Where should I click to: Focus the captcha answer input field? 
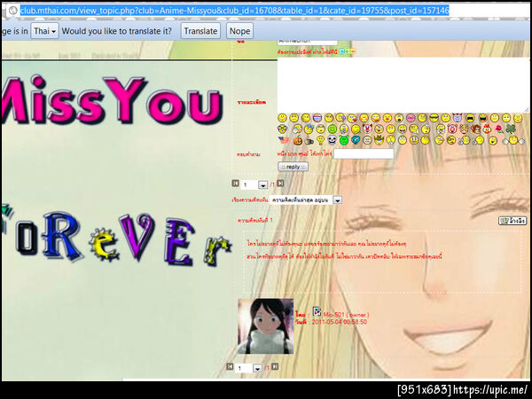pyautogui.click(x=364, y=154)
